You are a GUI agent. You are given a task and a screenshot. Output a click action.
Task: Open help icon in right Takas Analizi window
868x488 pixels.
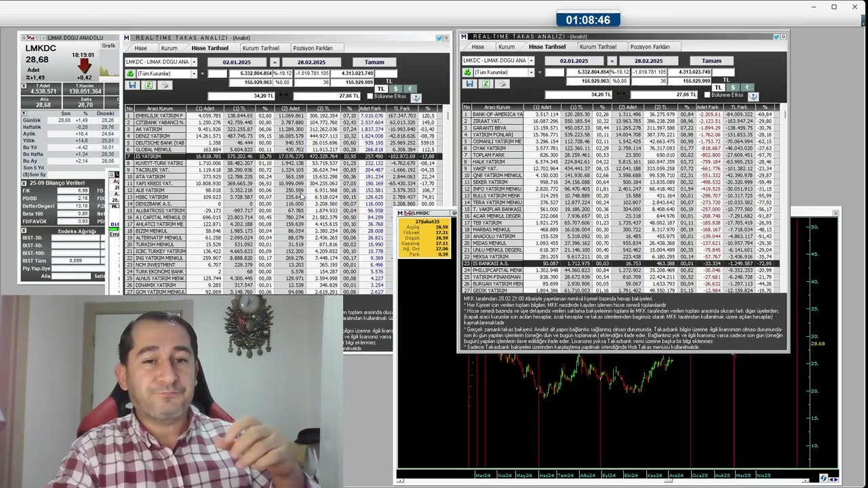pyautogui.click(x=753, y=96)
